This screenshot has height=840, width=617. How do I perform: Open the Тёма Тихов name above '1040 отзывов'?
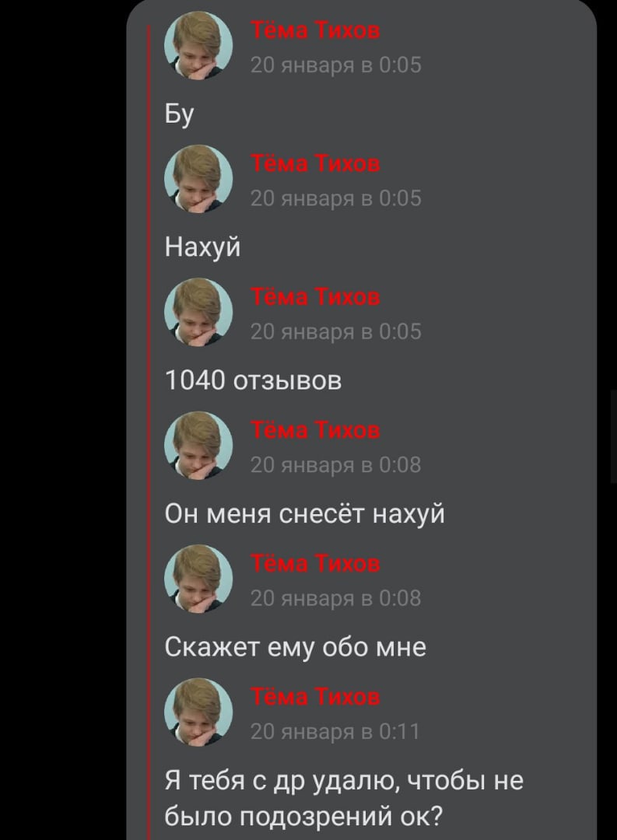(x=315, y=297)
